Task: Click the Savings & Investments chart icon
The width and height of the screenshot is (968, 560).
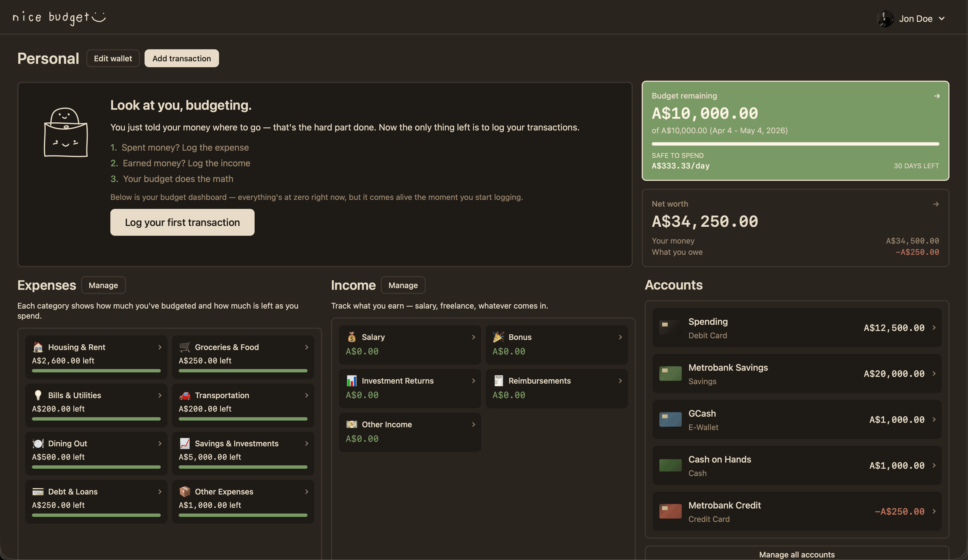Action: tap(185, 443)
